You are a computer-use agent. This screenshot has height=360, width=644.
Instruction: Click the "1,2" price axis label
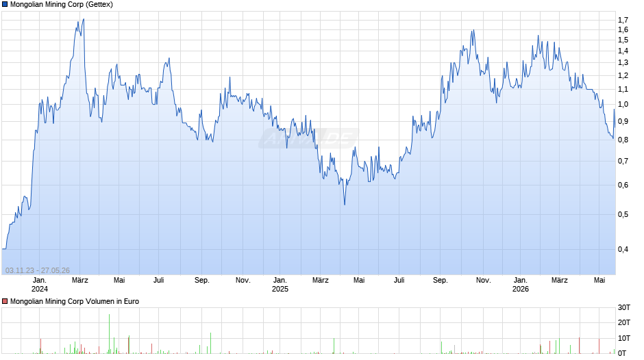(623, 75)
